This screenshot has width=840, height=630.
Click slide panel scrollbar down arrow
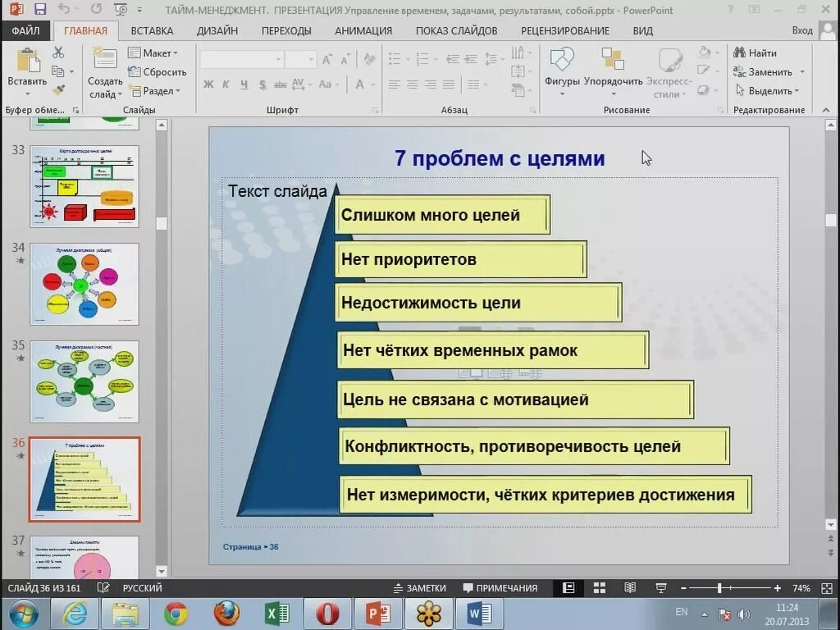[162, 571]
